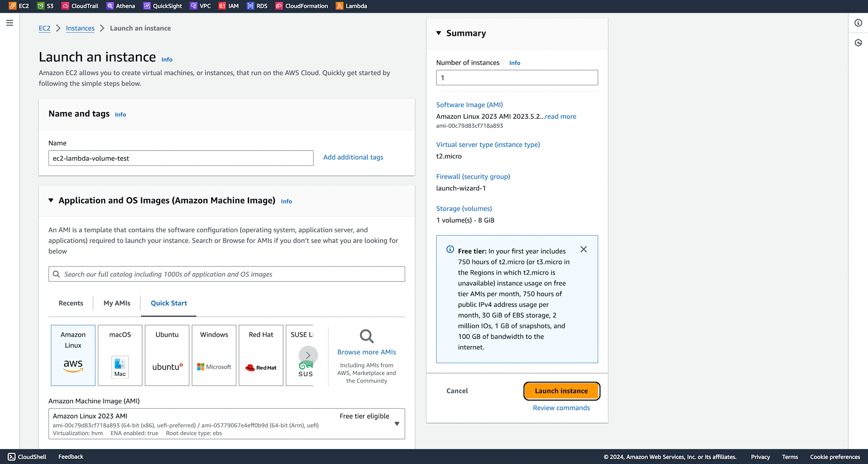Select the Ubuntu AMI tile

167,355
